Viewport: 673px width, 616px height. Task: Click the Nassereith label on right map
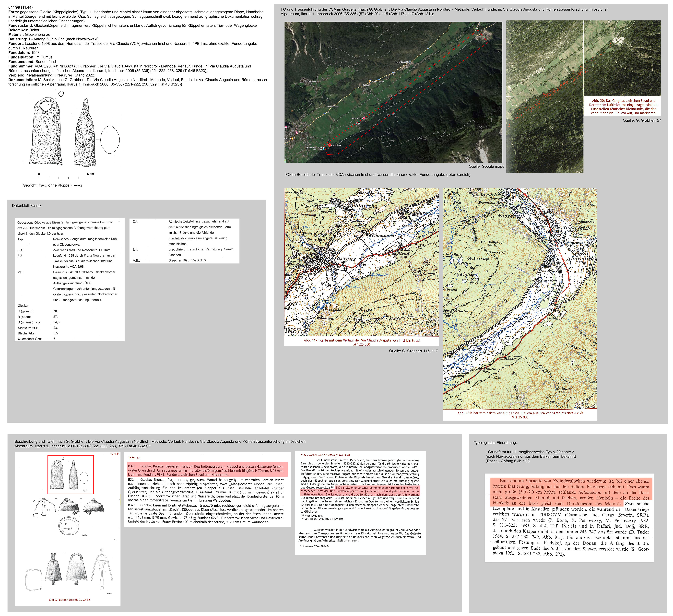point(511,216)
